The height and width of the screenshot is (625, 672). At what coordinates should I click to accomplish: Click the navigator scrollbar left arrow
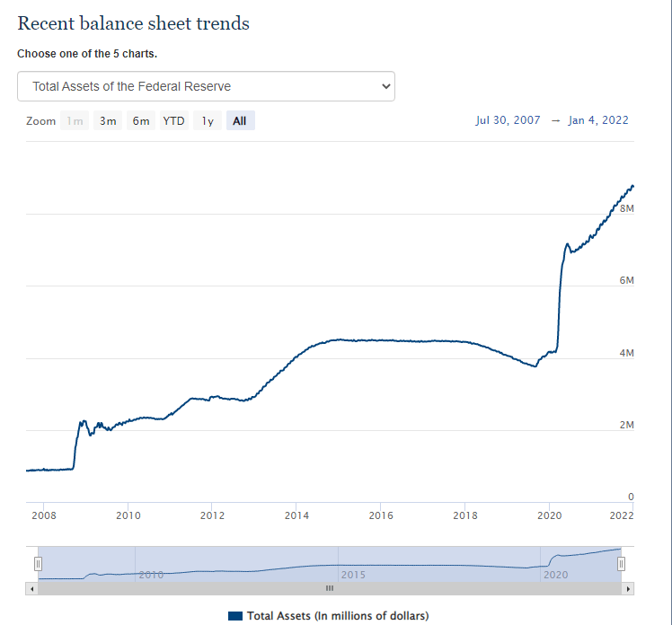[x=32, y=588]
